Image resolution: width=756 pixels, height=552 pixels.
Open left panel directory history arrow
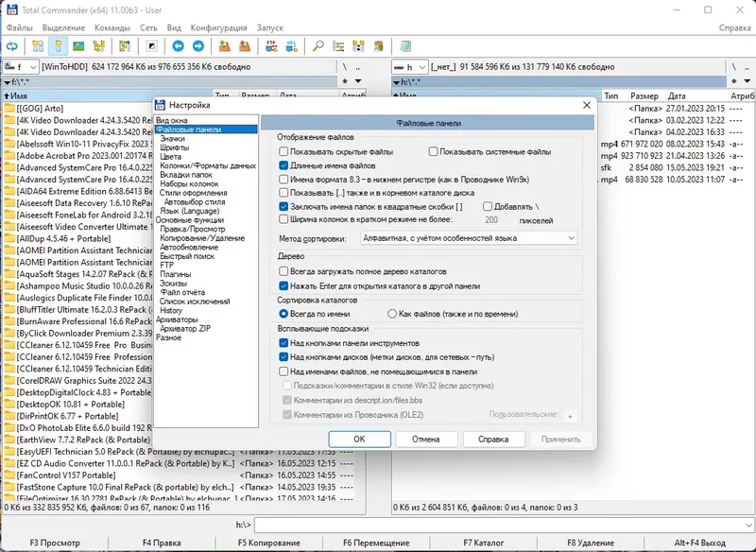358,81
